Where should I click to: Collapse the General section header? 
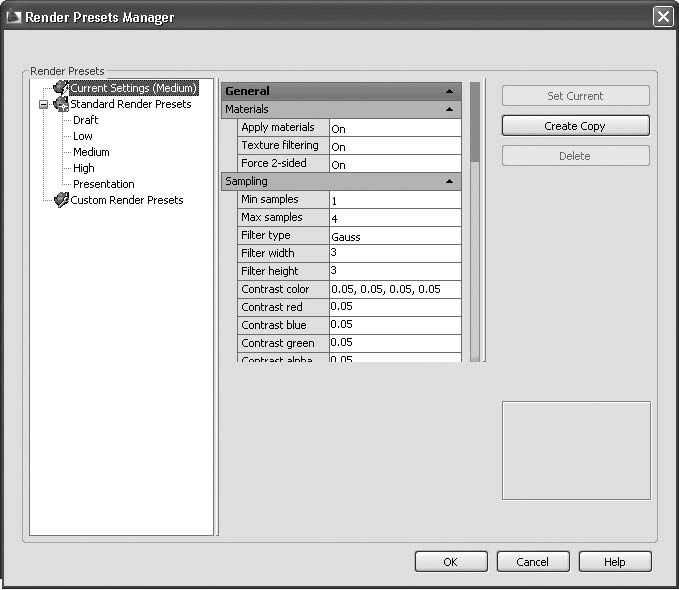click(x=449, y=91)
